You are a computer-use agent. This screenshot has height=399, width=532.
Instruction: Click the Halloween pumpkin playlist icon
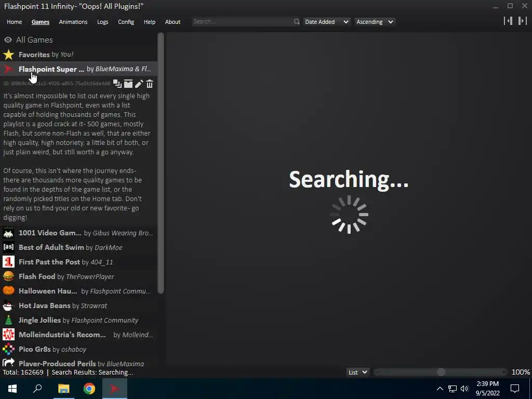(x=8, y=291)
